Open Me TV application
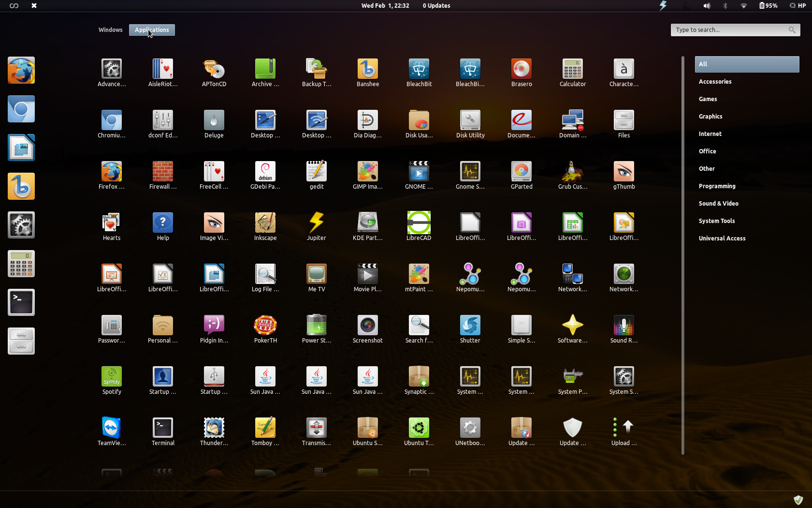The image size is (812, 508). [317, 278]
